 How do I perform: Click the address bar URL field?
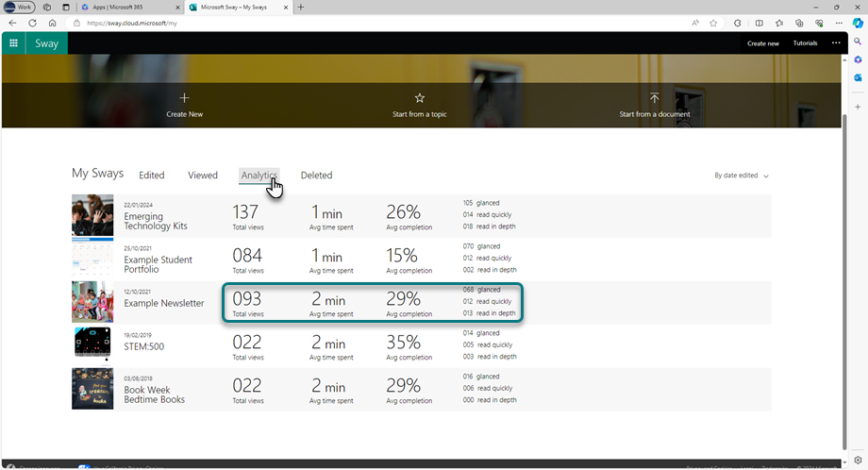tap(382, 24)
